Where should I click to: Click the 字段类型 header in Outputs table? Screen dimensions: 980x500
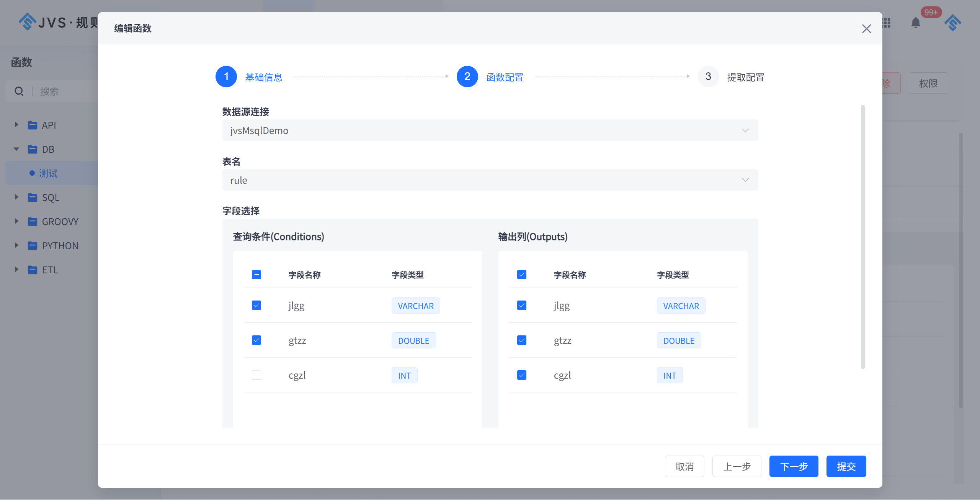tap(673, 275)
